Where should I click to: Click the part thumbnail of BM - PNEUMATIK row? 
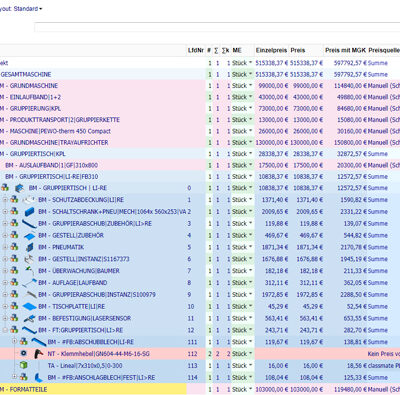(x=30, y=247)
